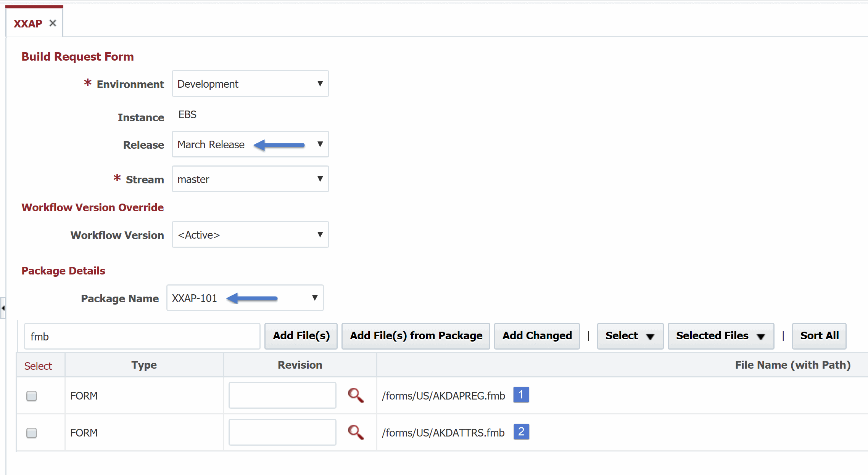Open the Stream dropdown
The height and width of the screenshot is (475, 868).
[x=250, y=179]
